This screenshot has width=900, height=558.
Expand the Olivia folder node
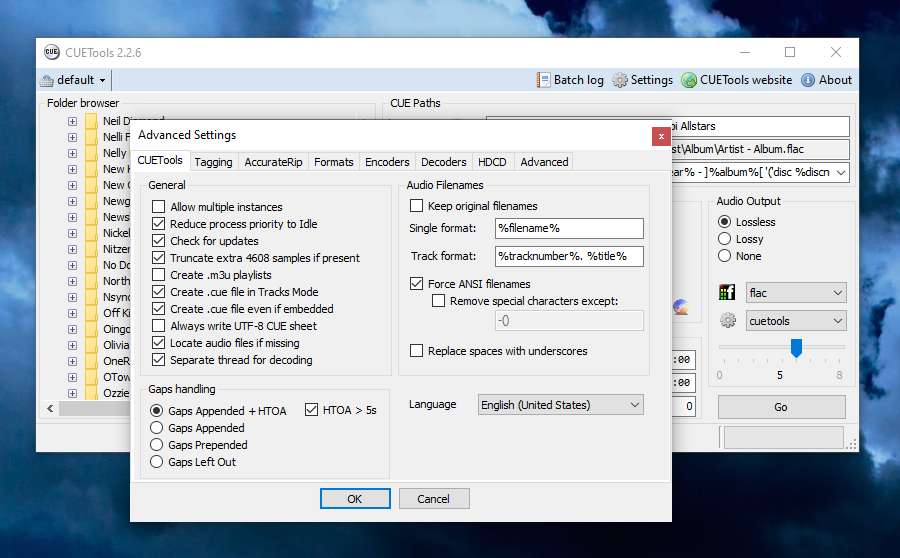72,345
